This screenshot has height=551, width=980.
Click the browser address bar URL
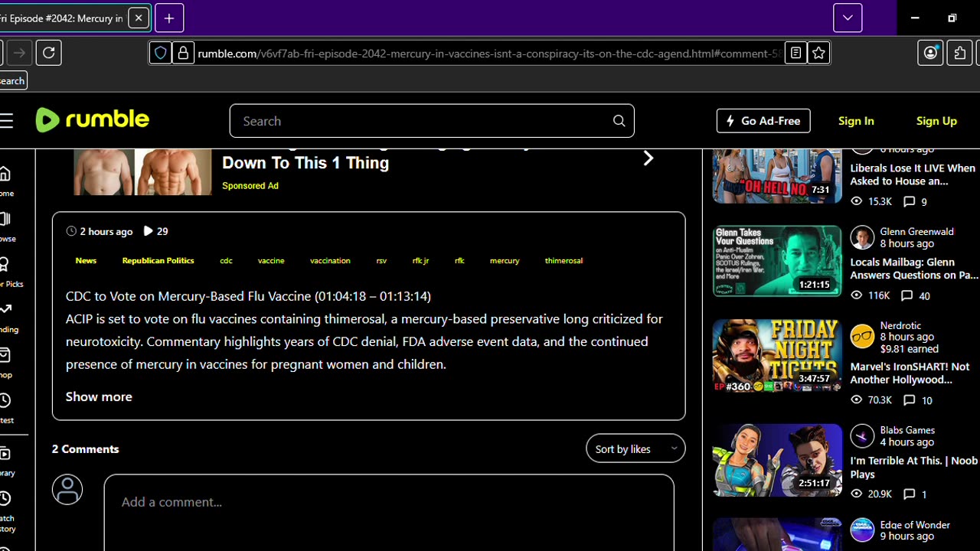tap(488, 53)
